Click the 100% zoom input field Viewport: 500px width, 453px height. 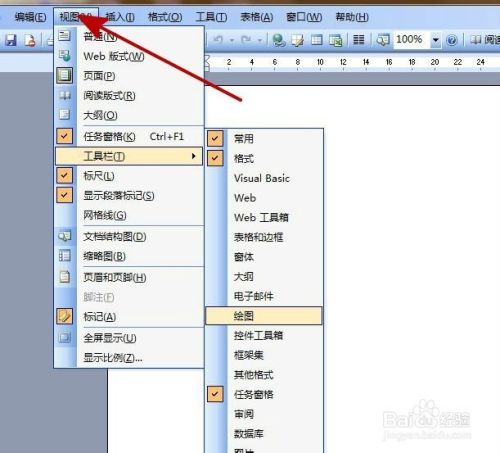411,40
